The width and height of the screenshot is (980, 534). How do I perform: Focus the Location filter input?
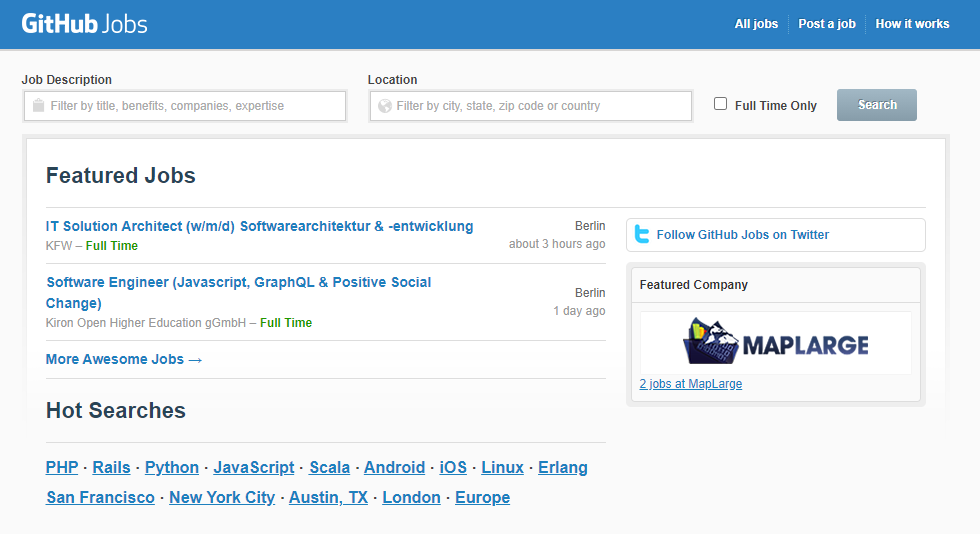point(540,106)
